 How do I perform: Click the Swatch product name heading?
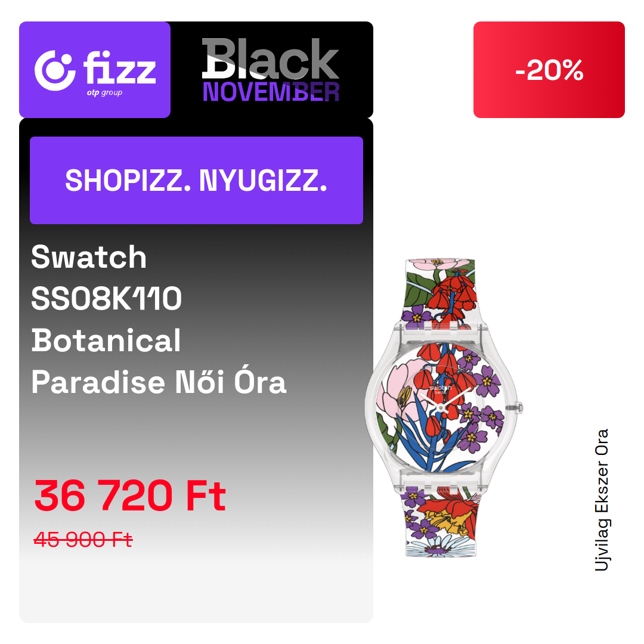point(89,258)
